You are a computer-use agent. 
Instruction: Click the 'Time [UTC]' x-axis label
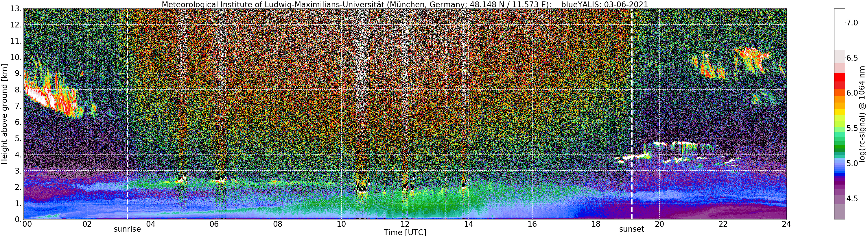(405, 233)
